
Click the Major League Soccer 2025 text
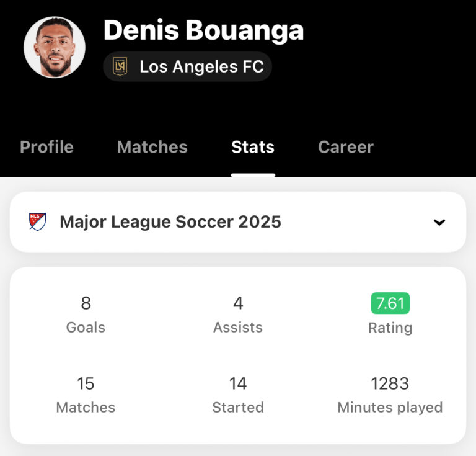coord(170,221)
